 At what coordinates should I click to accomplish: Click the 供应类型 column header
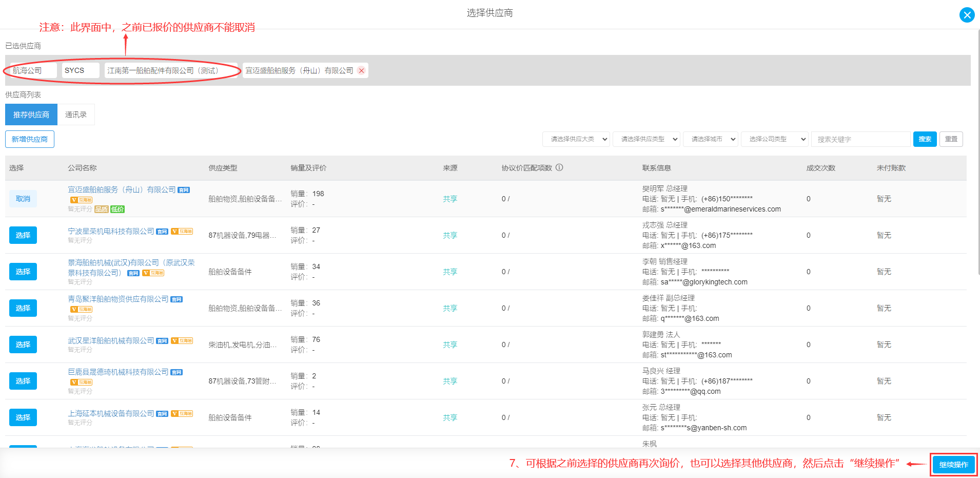pos(223,168)
